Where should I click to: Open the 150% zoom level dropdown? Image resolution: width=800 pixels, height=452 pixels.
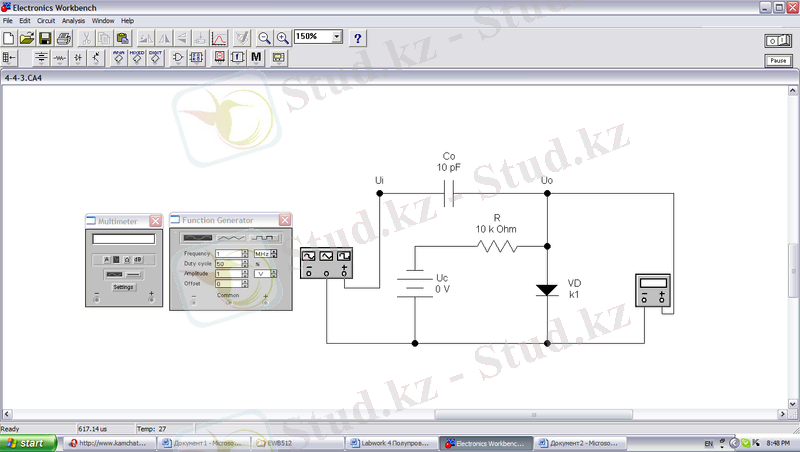coord(336,37)
